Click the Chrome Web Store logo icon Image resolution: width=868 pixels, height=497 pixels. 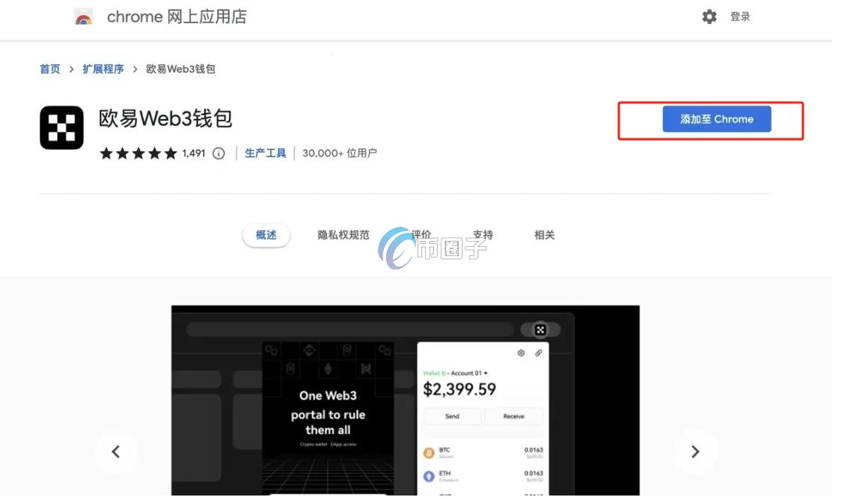83,16
